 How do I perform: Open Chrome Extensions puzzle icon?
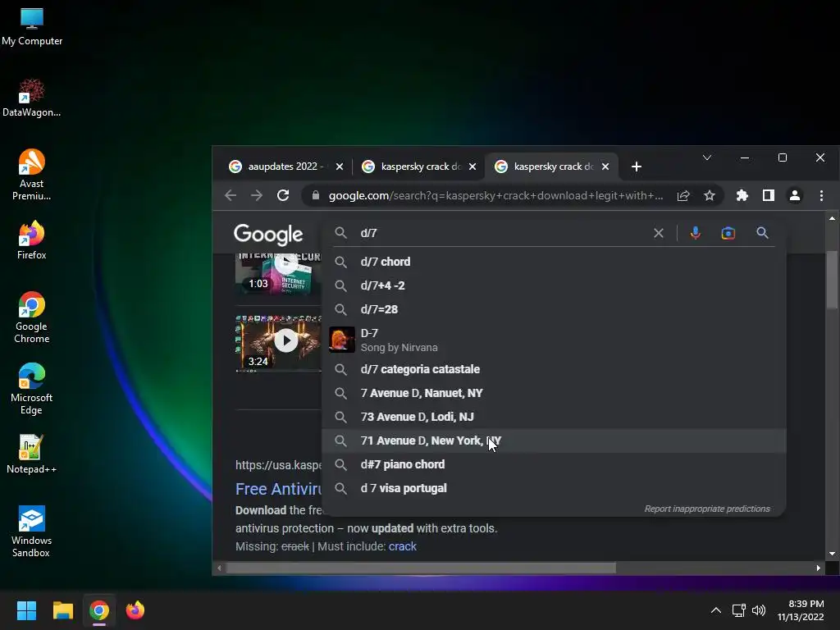(x=742, y=195)
